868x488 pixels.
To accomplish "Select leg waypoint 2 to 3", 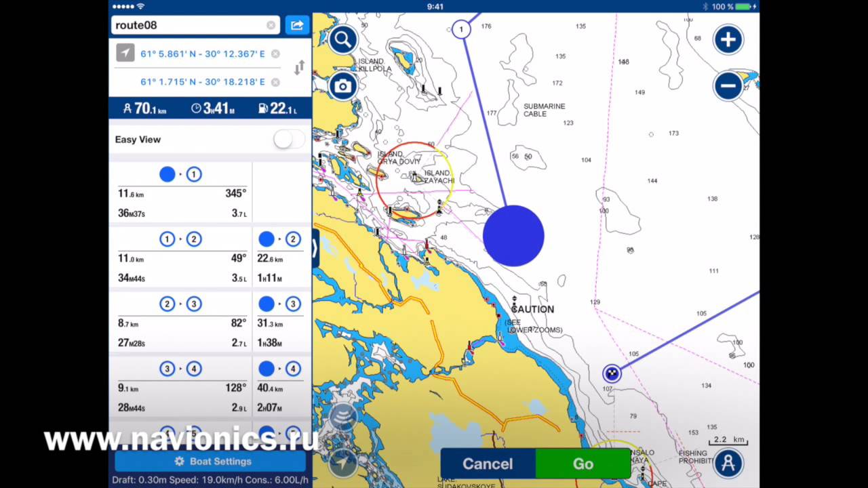I will coord(180,323).
